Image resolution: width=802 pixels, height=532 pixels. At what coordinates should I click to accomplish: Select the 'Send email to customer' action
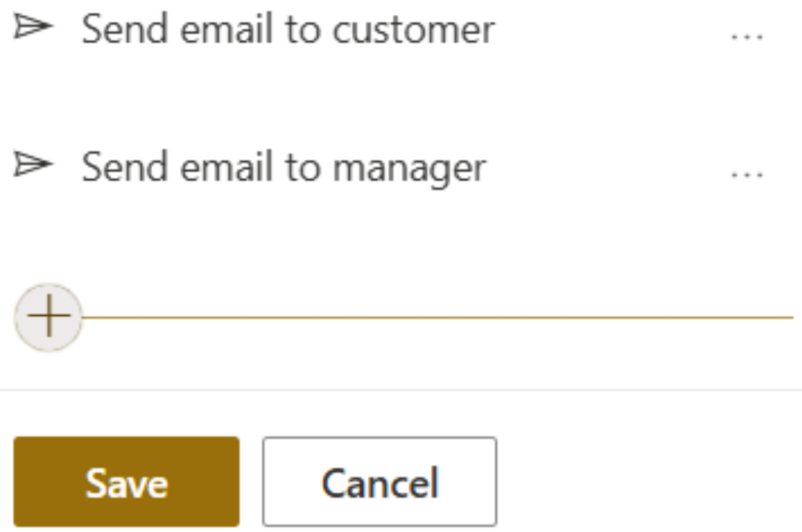(x=288, y=30)
